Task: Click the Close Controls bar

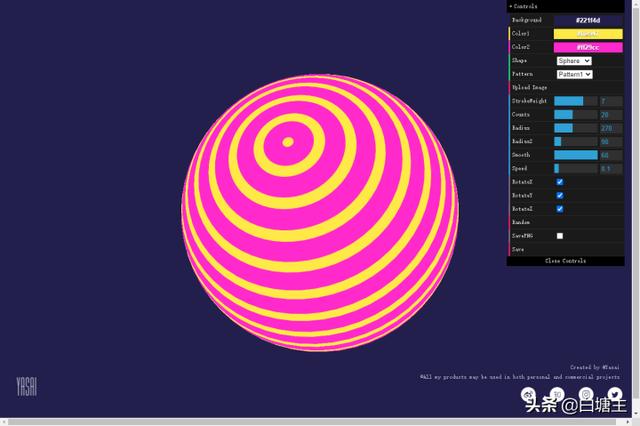Action: [565, 261]
